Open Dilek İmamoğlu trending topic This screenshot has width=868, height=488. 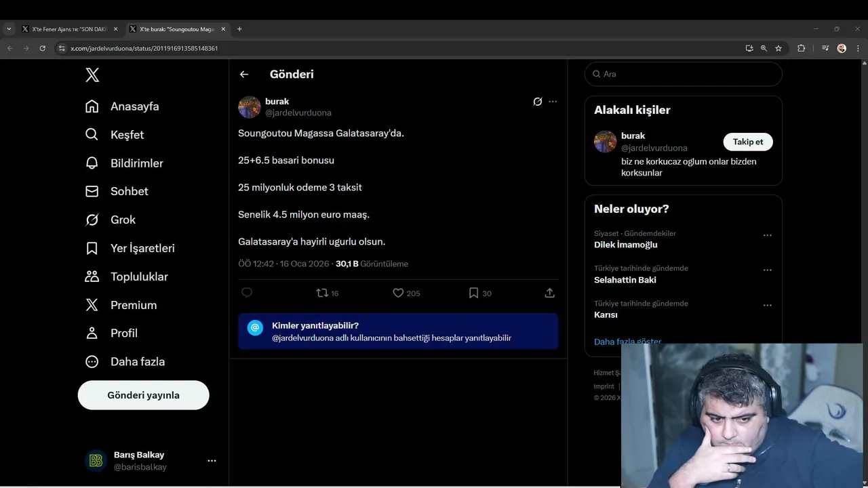pyautogui.click(x=625, y=245)
